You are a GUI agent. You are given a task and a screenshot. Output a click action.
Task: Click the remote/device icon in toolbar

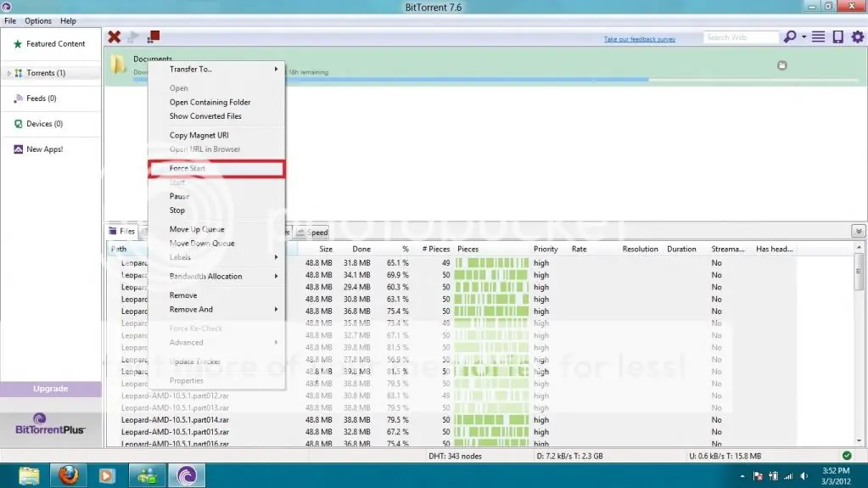[x=838, y=37]
